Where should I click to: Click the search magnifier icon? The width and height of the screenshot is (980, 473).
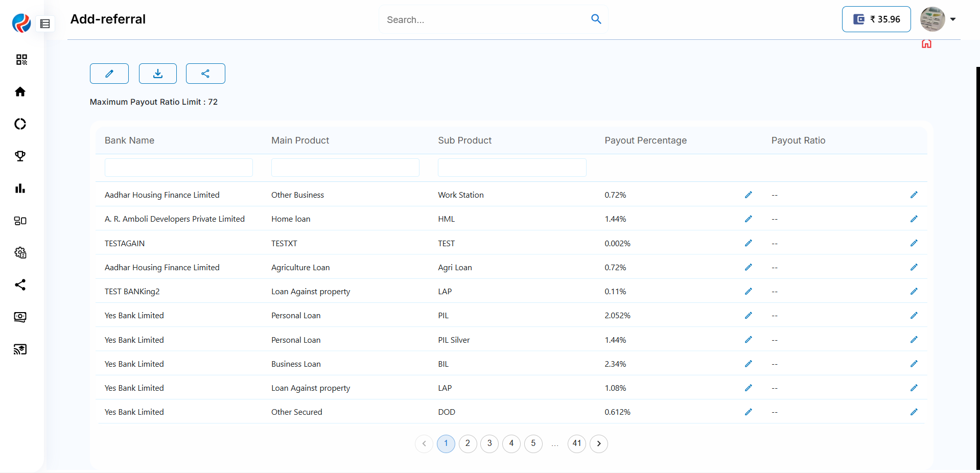[x=596, y=19]
